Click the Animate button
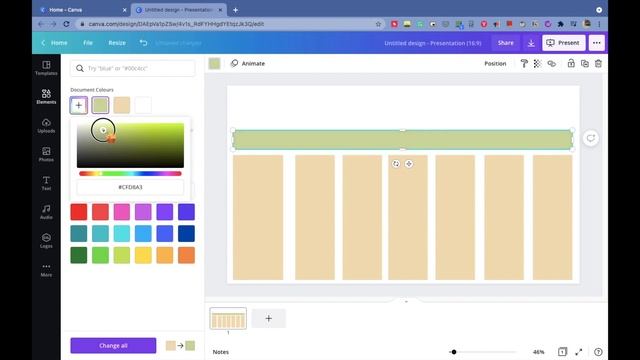 (248, 64)
